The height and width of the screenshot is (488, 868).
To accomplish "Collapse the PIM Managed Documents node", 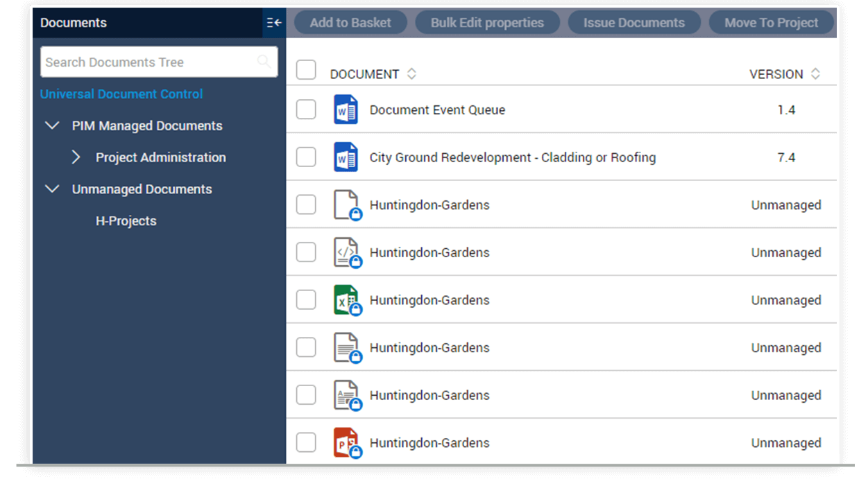I will point(52,125).
